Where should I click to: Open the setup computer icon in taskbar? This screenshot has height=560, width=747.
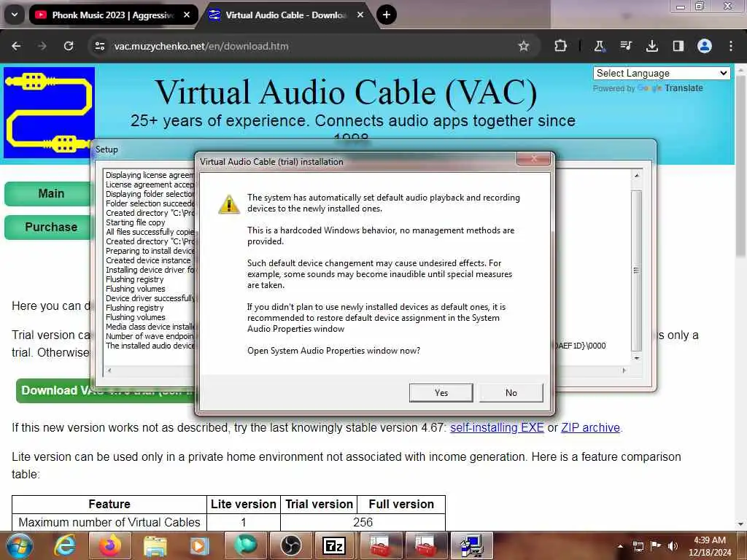[472, 545]
